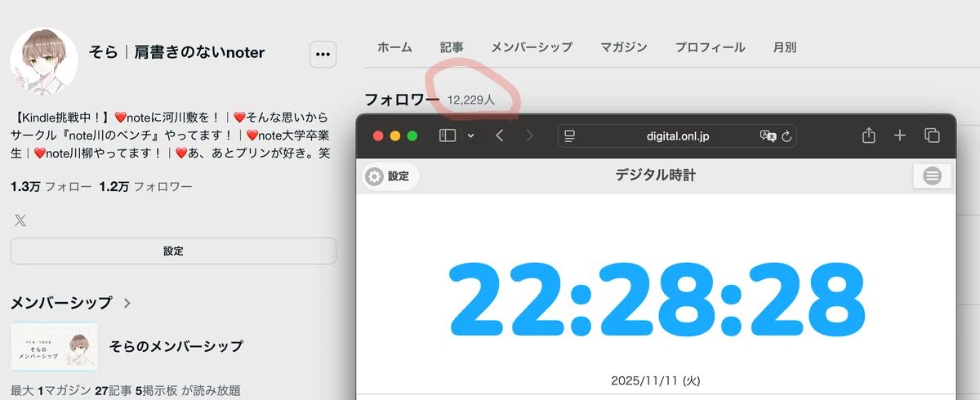Open the X social link icon
980x400 pixels.
pos(20,220)
